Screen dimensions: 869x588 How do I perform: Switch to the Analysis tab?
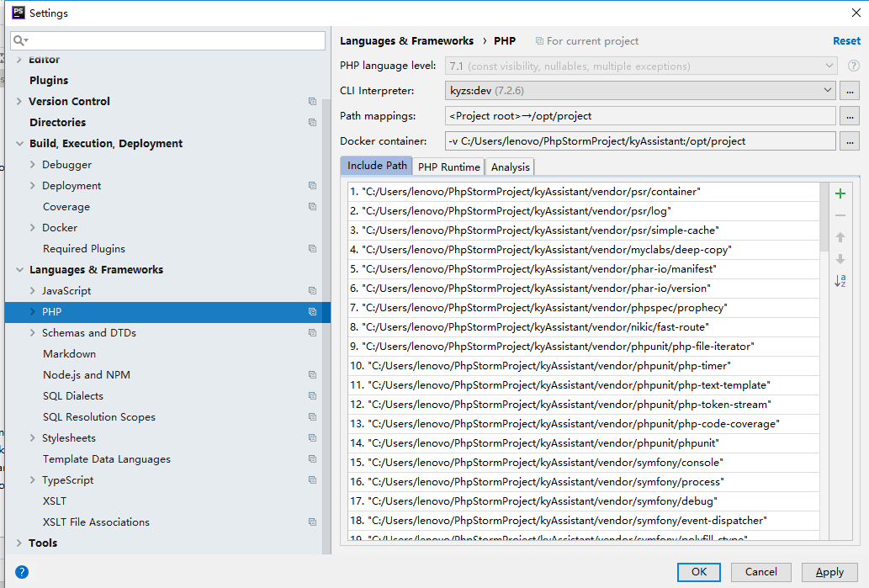(511, 167)
